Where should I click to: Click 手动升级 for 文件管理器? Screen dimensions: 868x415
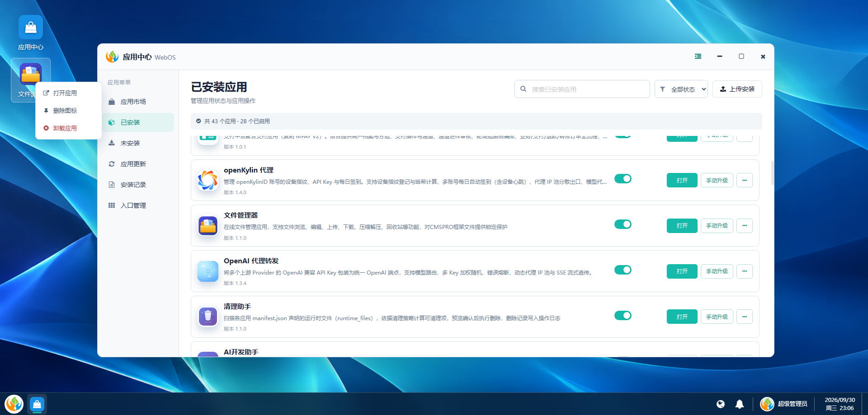[x=717, y=226]
